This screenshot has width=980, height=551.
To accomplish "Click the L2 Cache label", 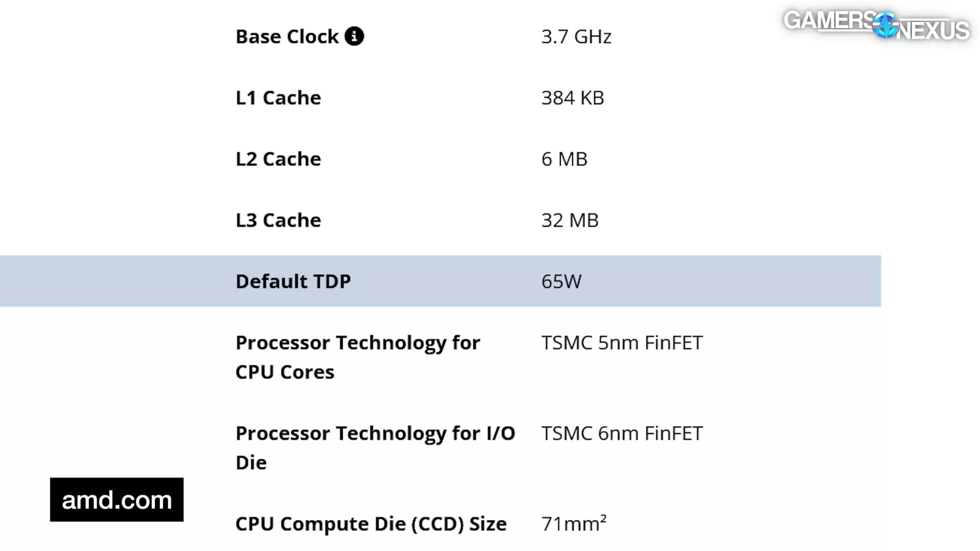I will pyautogui.click(x=278, y=159).
